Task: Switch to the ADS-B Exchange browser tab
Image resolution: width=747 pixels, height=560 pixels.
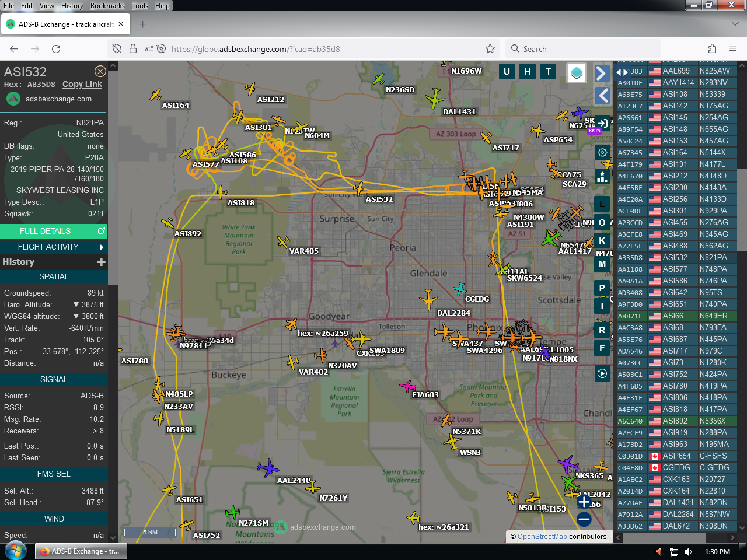Action: pyautogui.click(x=65, y=24)
